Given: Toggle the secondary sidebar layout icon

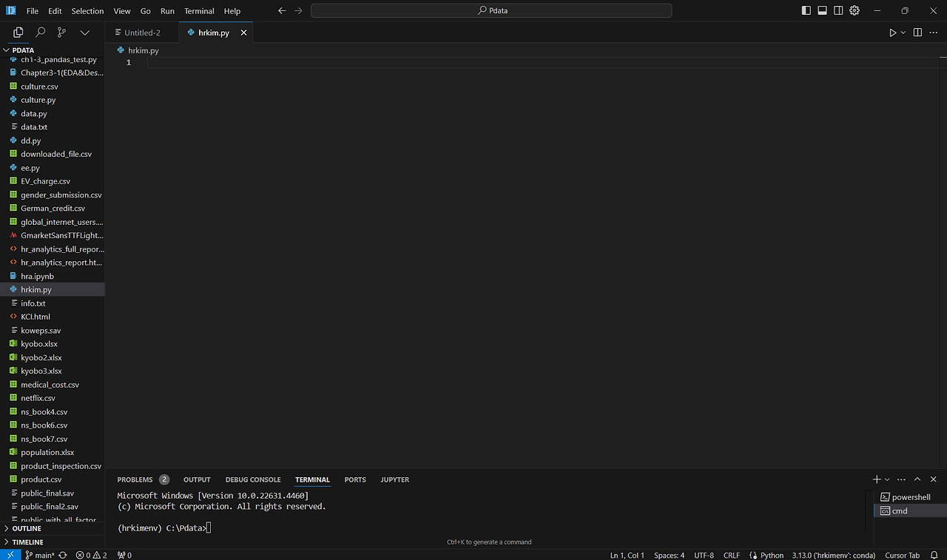Looking at the screenshot, I should (838, 11).
